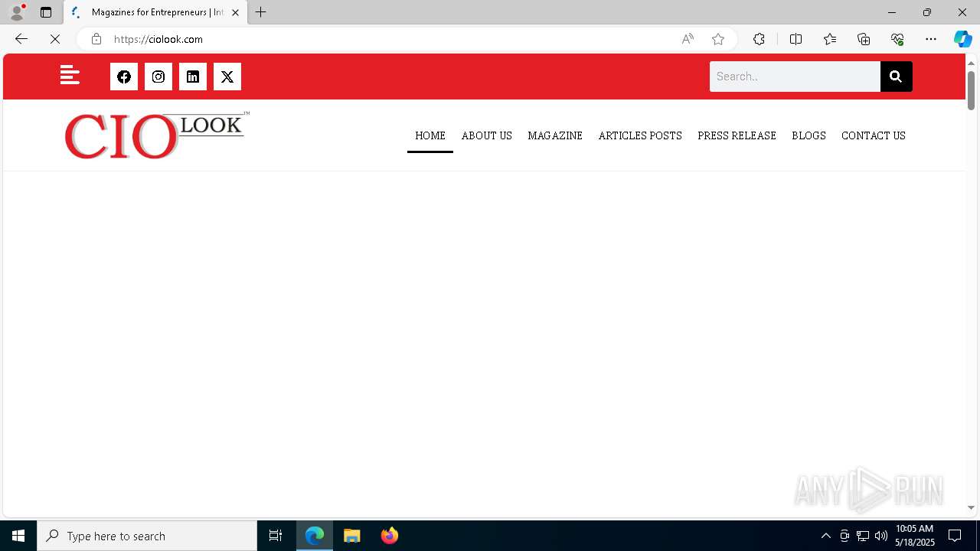This screenshot has height=551, width=980.
Task: Open the Favorites list
Action: (830, 39)
